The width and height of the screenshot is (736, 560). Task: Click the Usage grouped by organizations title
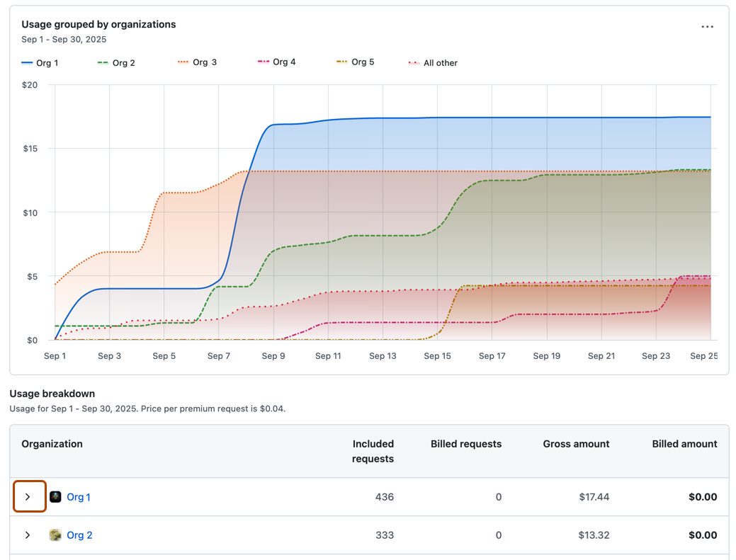[98, 24]
